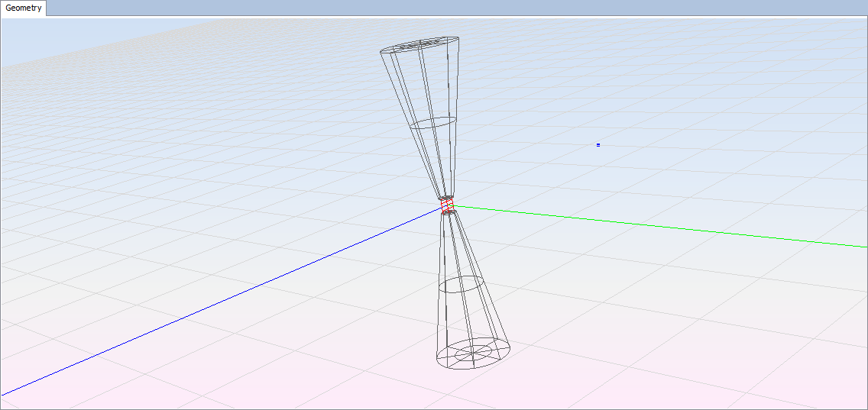Select the circular base of lower cone
This screenshot has width=868, height=410.
click(x=474, y=366)
